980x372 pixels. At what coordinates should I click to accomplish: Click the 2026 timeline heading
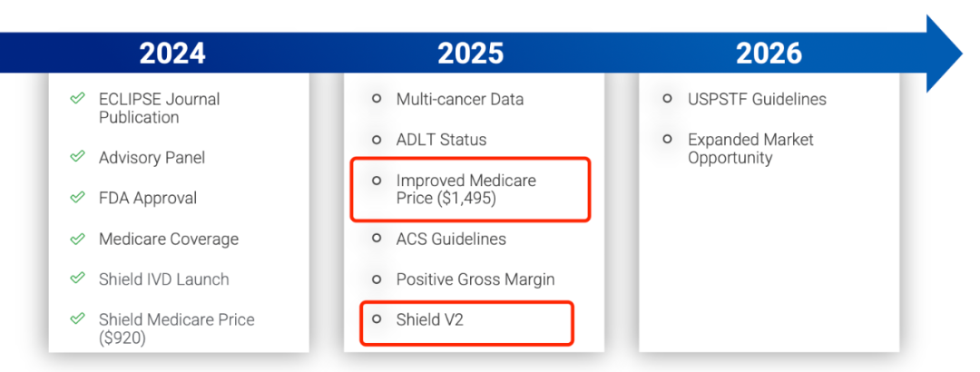click(769, 54)
